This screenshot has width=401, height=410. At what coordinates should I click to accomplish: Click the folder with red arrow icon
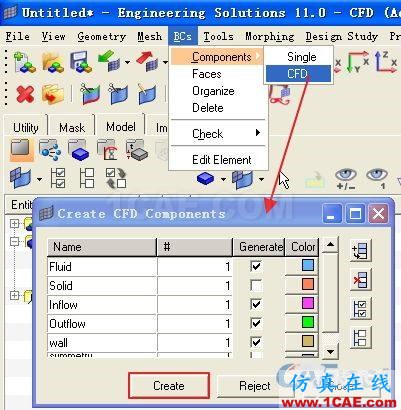[53, 94]
